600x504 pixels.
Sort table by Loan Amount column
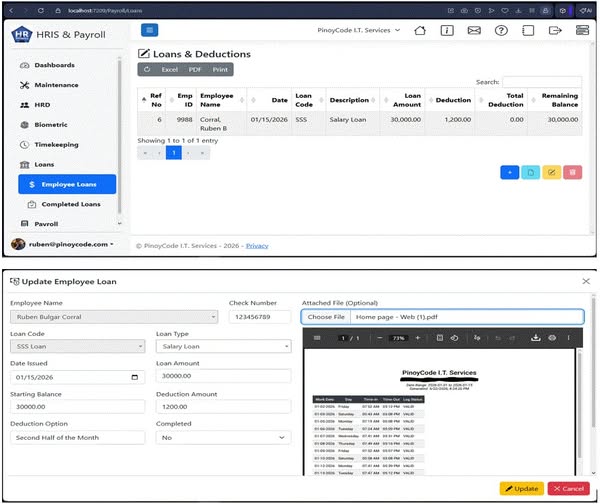[402, 100]
